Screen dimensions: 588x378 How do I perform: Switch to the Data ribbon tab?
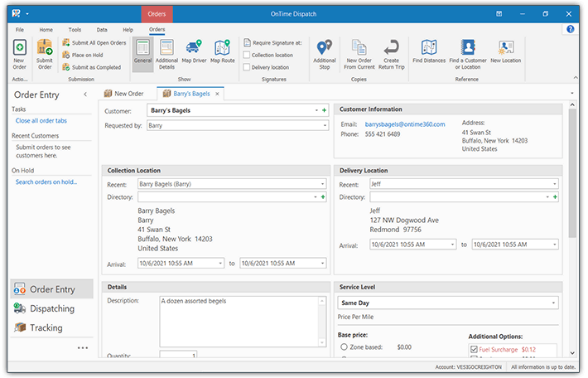click(x=102, y=30)
